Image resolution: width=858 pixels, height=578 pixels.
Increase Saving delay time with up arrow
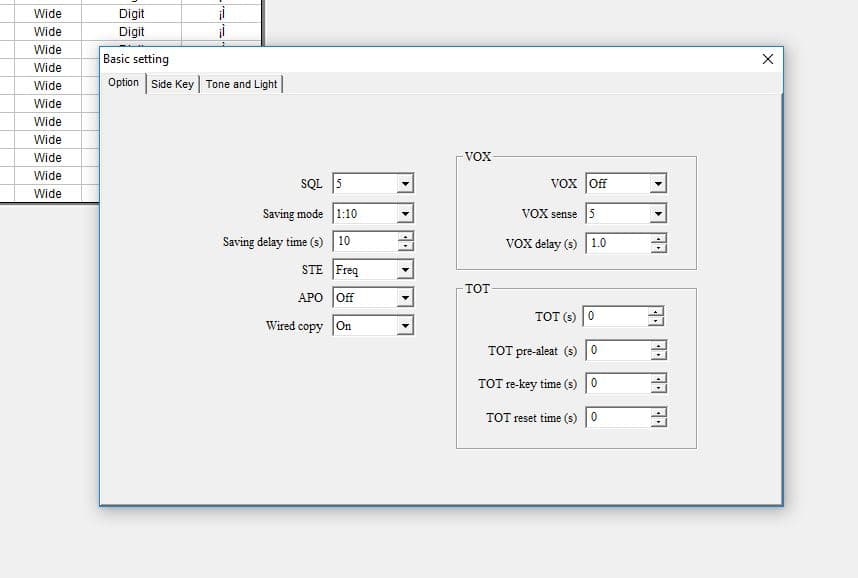pos(405,236)
